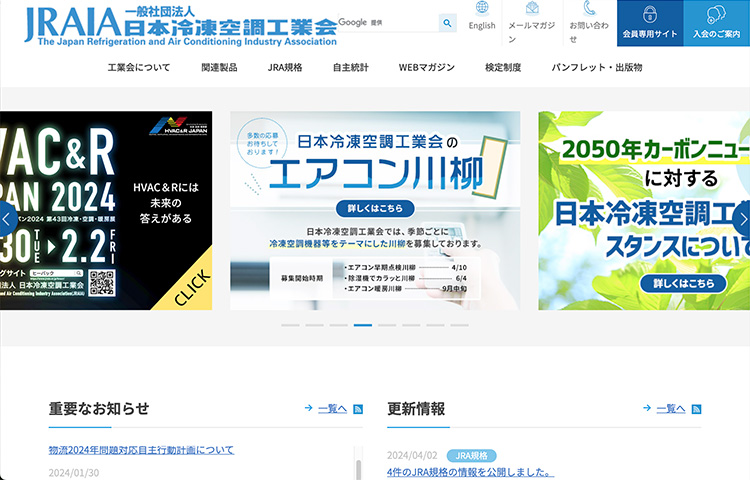Click the phone contact icon

click(590, 8)
